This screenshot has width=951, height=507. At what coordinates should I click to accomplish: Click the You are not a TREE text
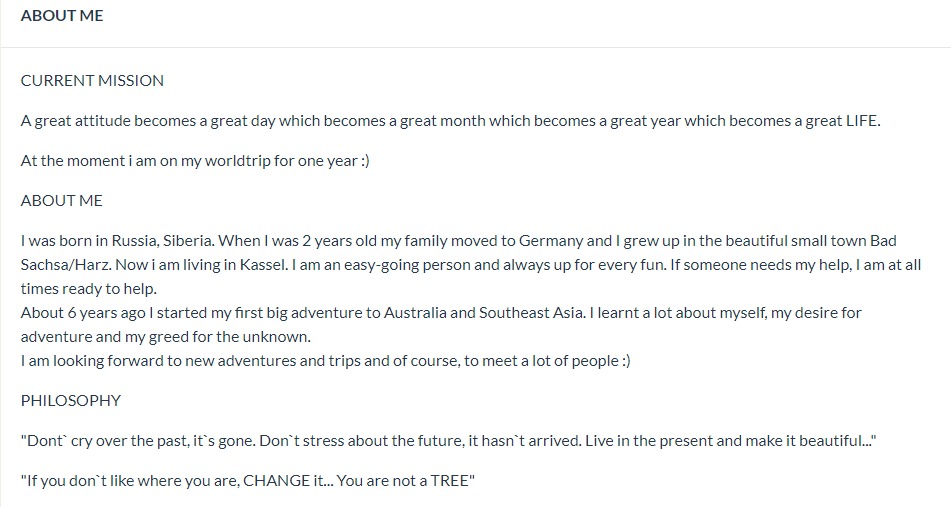pos(405,481)
